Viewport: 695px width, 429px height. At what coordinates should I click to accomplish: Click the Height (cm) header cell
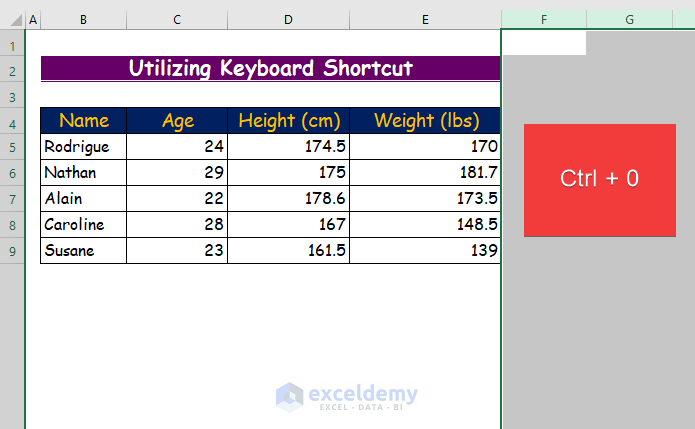click(x=288, y=121)
